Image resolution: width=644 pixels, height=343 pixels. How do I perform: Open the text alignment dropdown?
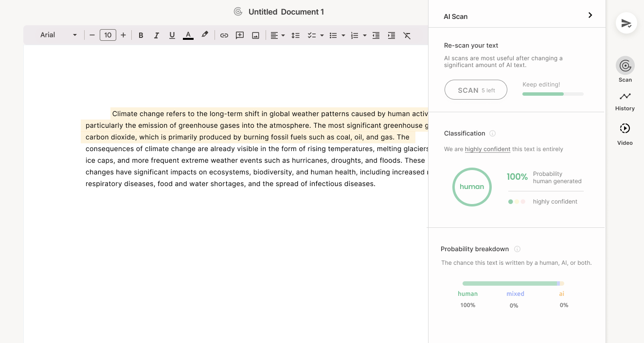278,35
